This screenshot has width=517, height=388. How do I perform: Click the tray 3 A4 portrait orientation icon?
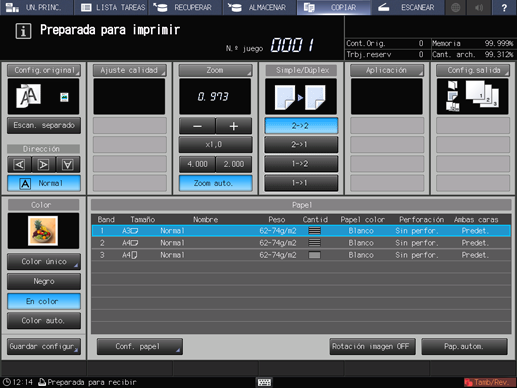point(134,255)
